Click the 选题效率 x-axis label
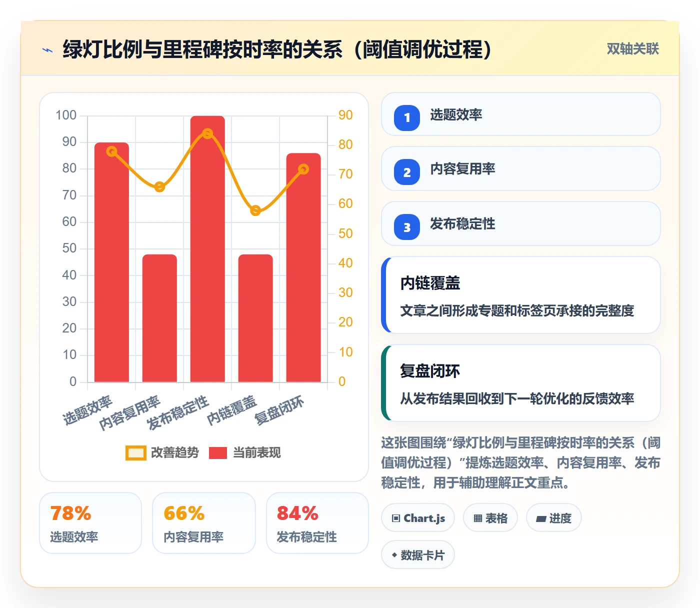 [x=87, y=410]
